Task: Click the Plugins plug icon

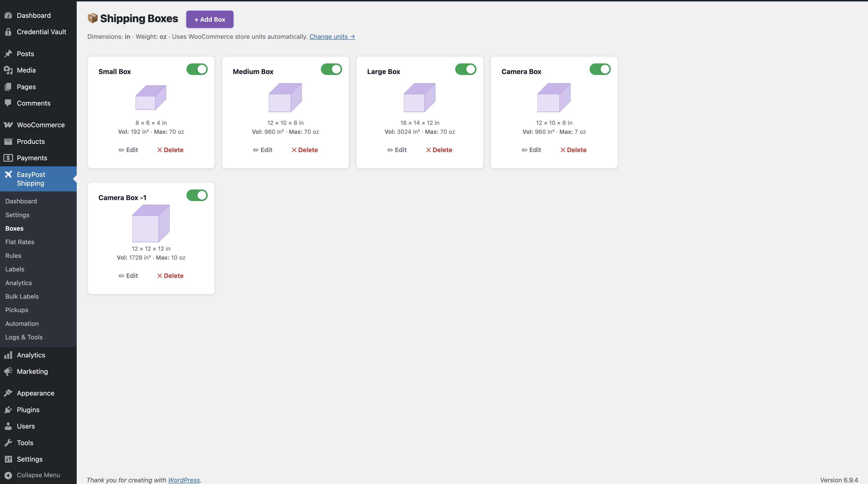Action: pos(8,410)
